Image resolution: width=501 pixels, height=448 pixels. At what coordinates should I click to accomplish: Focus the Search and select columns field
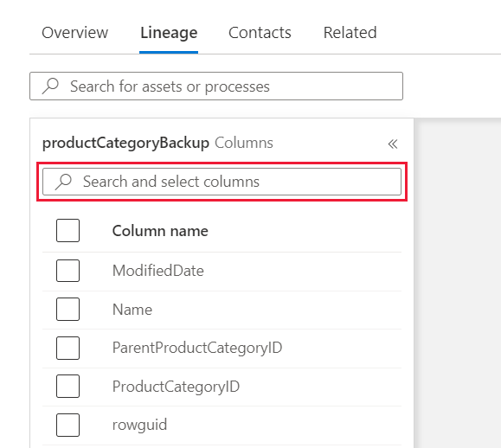(222, 182)
